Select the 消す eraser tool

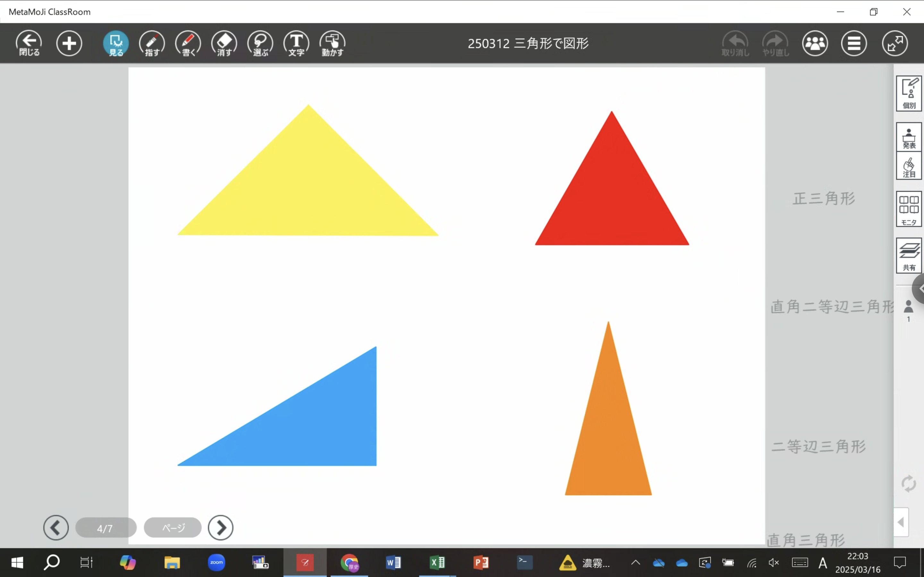tap(224, 43)
